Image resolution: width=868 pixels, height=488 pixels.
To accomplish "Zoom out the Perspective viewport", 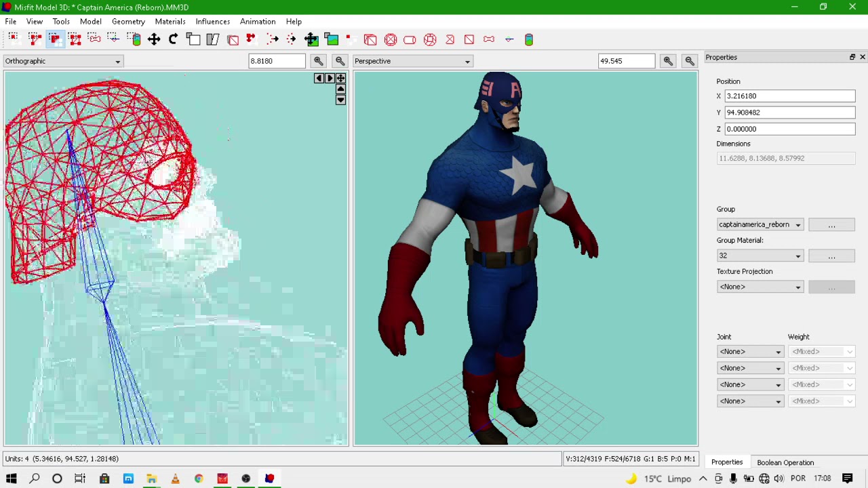I will (x=690, y=61).
